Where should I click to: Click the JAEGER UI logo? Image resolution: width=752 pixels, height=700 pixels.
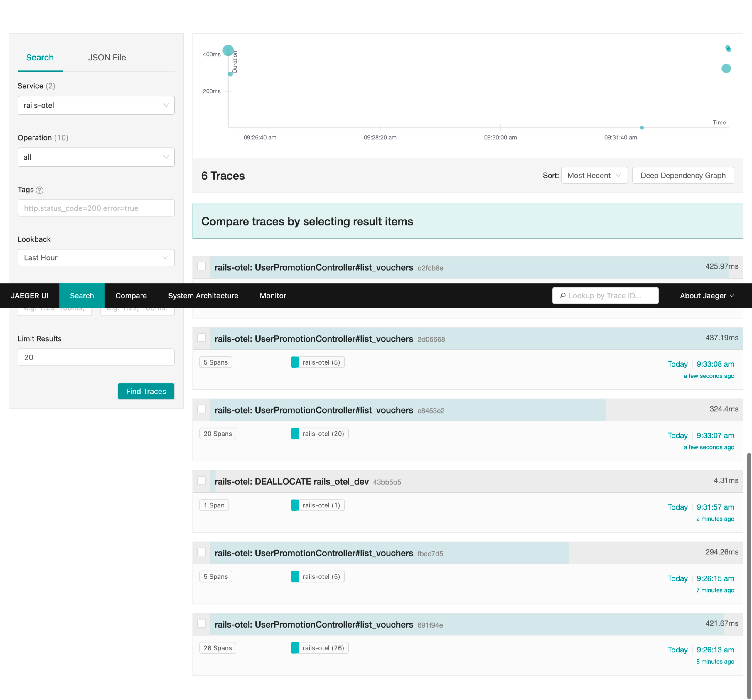point(30,295)
